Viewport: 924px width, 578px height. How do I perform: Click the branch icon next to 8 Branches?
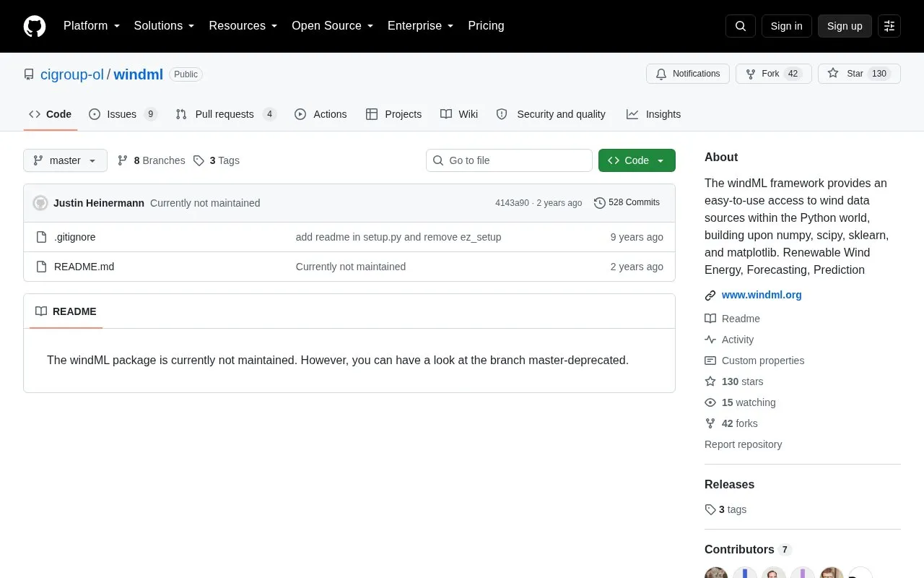click(123, 160)
